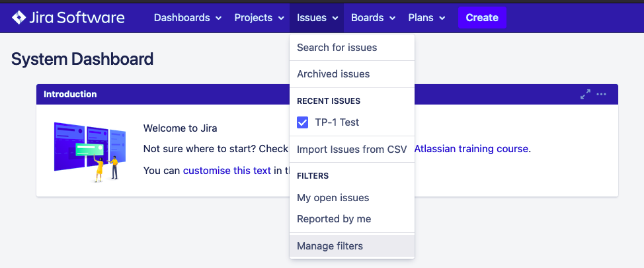
Task: Open Manage filters menu item
Action: coord(330,246)
